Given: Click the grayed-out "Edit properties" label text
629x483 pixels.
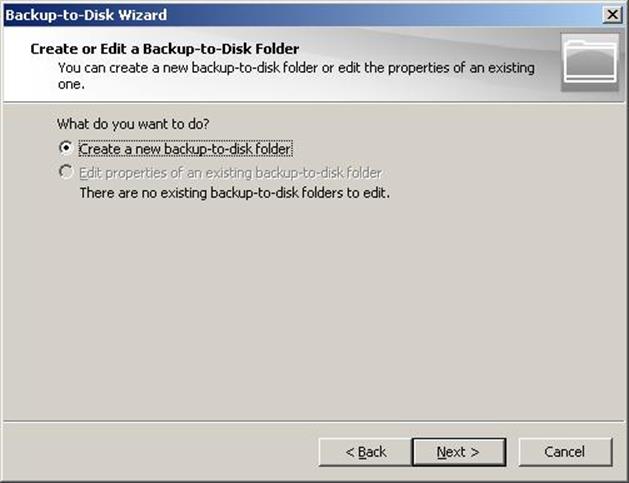Looking at the screenshot, I should coord(230,173).
